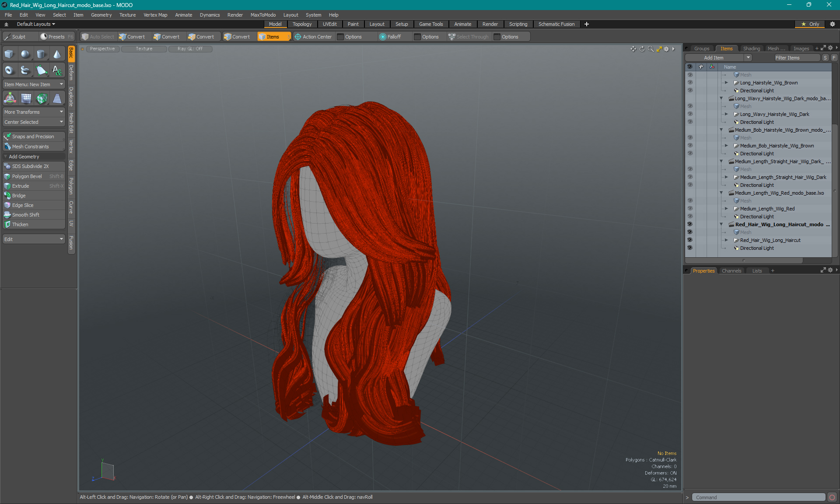840x504 pixels.
Task: Activate the checkered cube tool icon
Action: coord(42,98)
